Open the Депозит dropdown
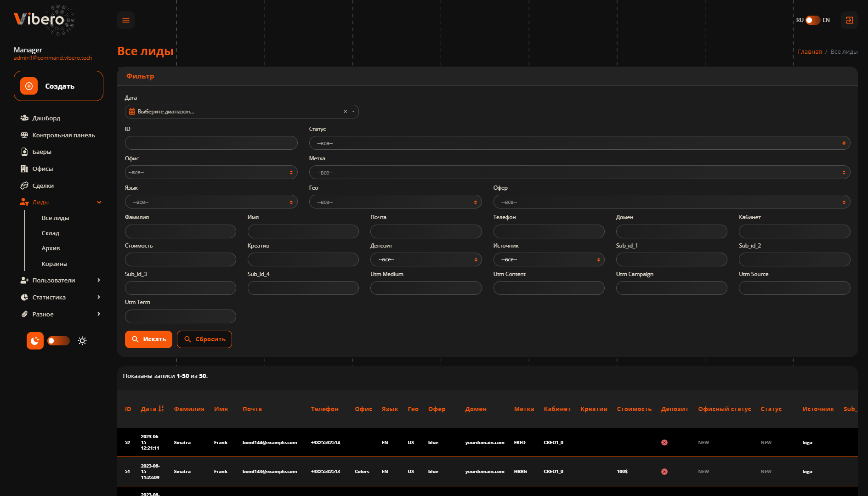This screenshot has width=868, height=496. 426,260
